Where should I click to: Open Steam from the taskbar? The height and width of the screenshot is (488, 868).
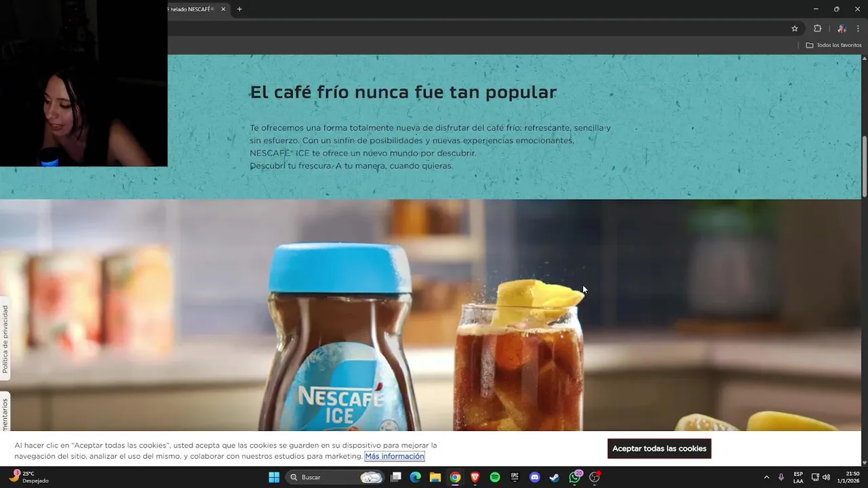click(x=555, y=477)
